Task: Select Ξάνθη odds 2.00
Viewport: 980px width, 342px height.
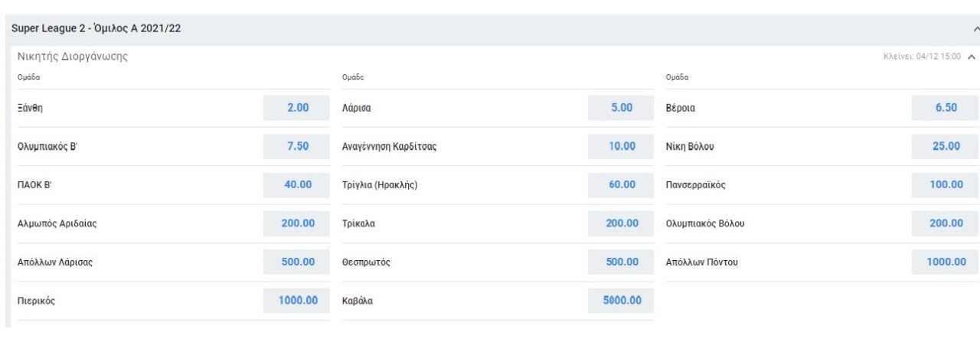Action: pos(297,108)
